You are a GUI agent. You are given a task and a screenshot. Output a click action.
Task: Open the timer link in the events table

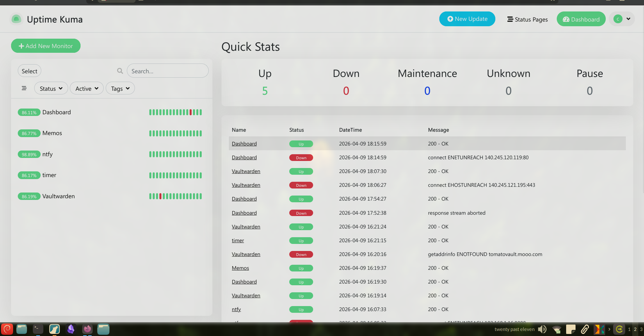pyautogui.click(x=238, y=240)
